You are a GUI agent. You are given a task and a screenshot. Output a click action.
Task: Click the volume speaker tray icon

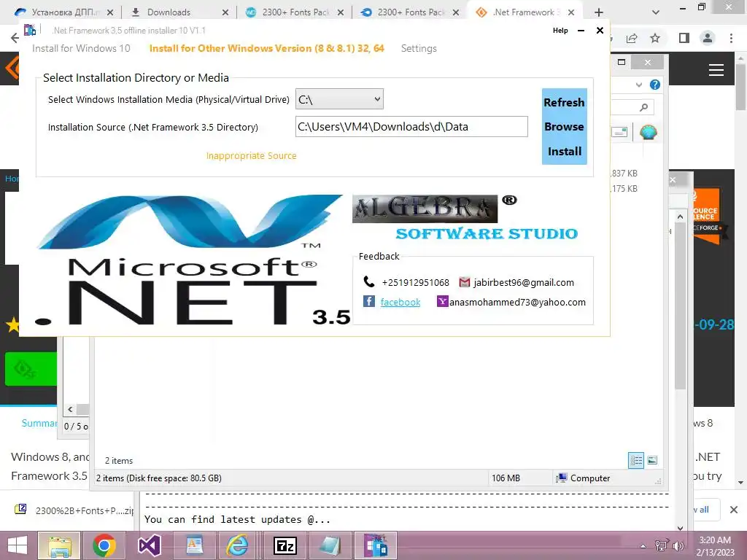coord(678,546)
